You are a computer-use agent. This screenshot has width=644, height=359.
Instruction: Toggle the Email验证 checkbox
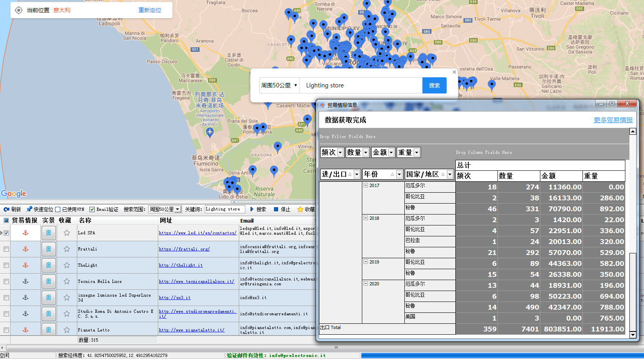tap(92, 209)
